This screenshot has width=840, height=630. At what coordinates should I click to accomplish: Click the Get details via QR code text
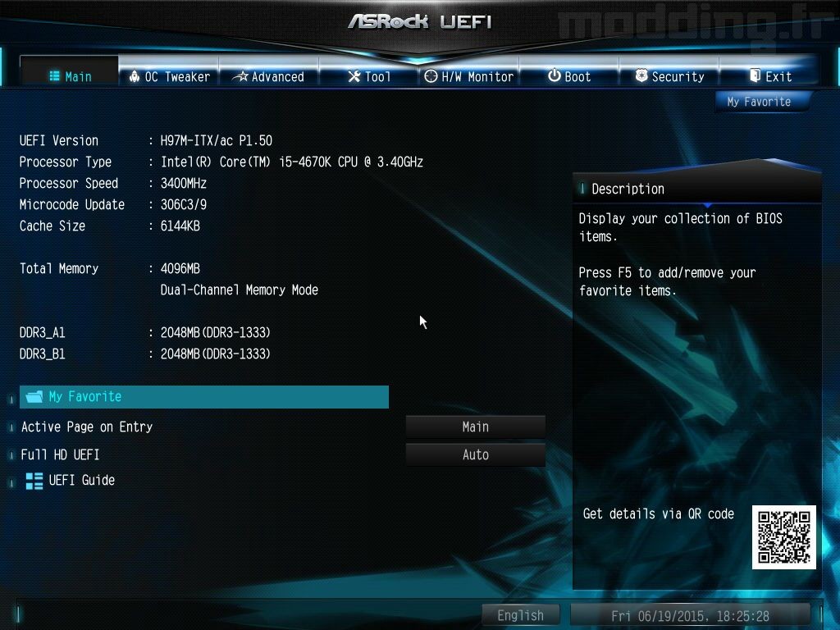659,514
